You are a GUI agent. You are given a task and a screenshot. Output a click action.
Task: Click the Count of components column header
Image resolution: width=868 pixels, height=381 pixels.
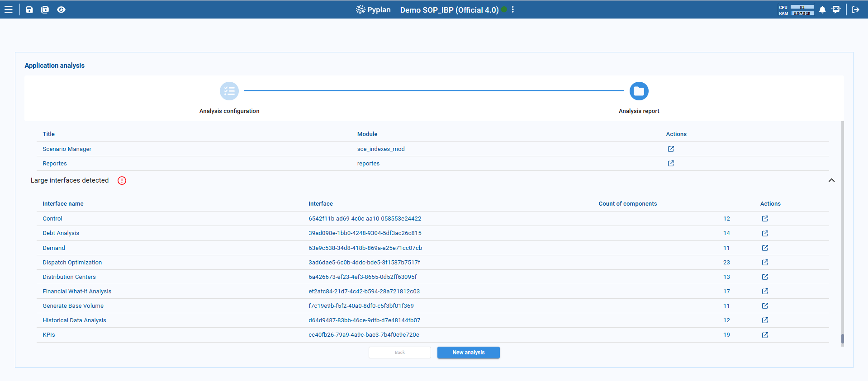pyautogui.click(x=628, y=204)
